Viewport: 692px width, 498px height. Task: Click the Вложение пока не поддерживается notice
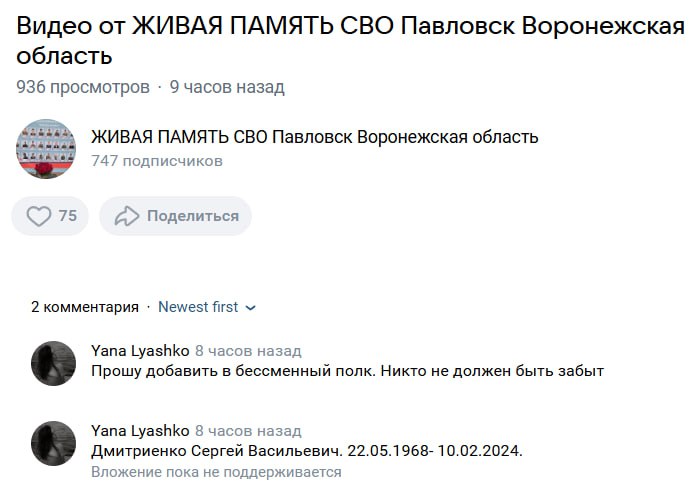tap(216, 472)
